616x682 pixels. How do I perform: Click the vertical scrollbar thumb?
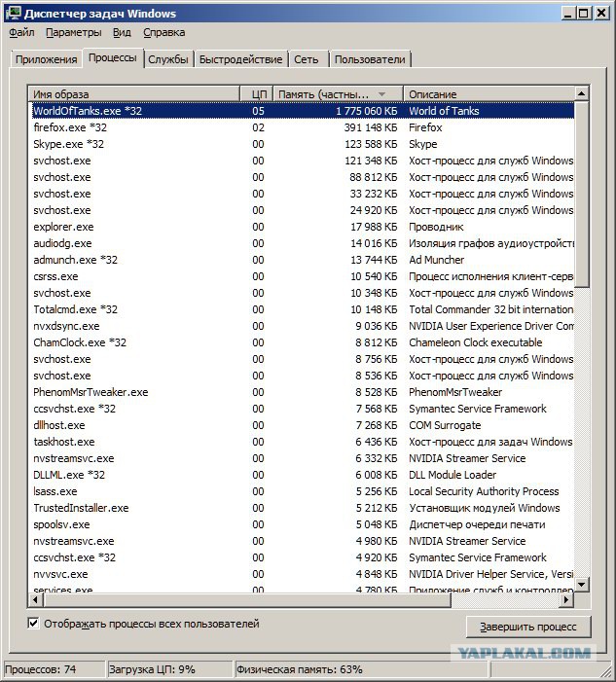(x=582, y=194)
